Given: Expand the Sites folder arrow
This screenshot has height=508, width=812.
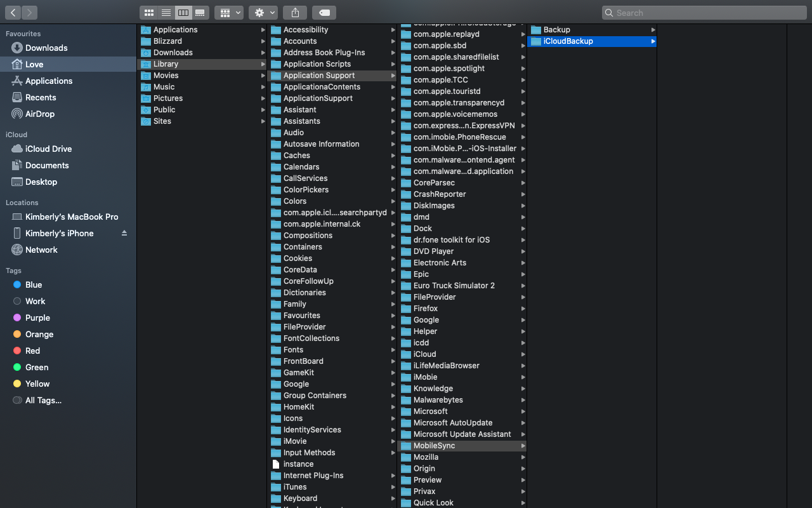Looking at the screenshot, I should pyautogui.click(x=263, y=121).
